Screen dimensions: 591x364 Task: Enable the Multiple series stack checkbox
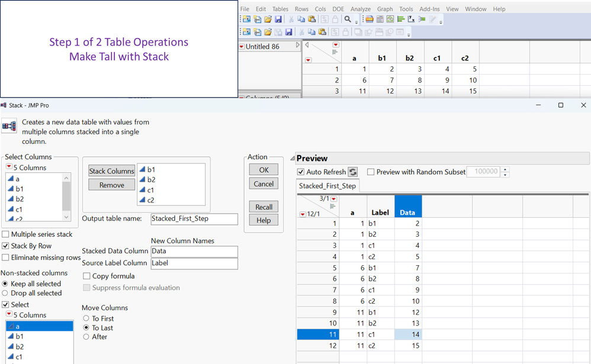(x=6, y=234)
